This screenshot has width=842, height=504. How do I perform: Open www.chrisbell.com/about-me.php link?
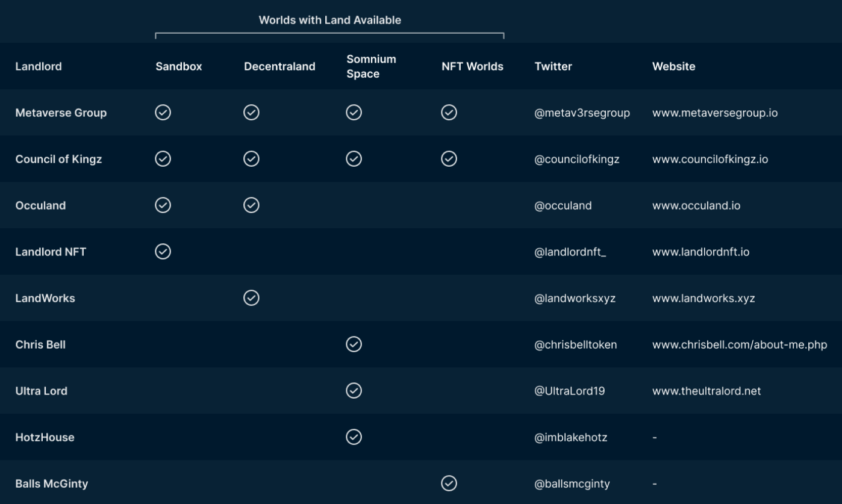point(740,344)
